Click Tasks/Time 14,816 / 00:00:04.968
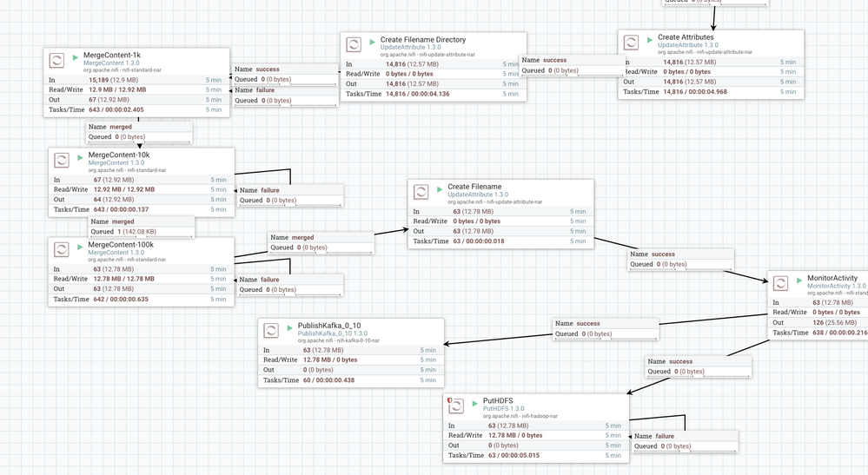The image size is (868, 475). 695,92
